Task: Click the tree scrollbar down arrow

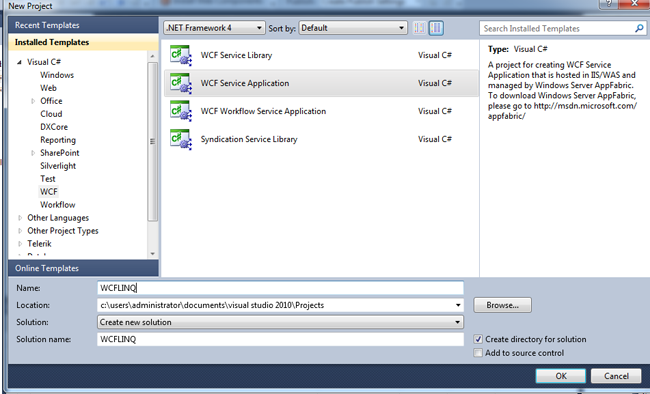Action: point(152,254)
